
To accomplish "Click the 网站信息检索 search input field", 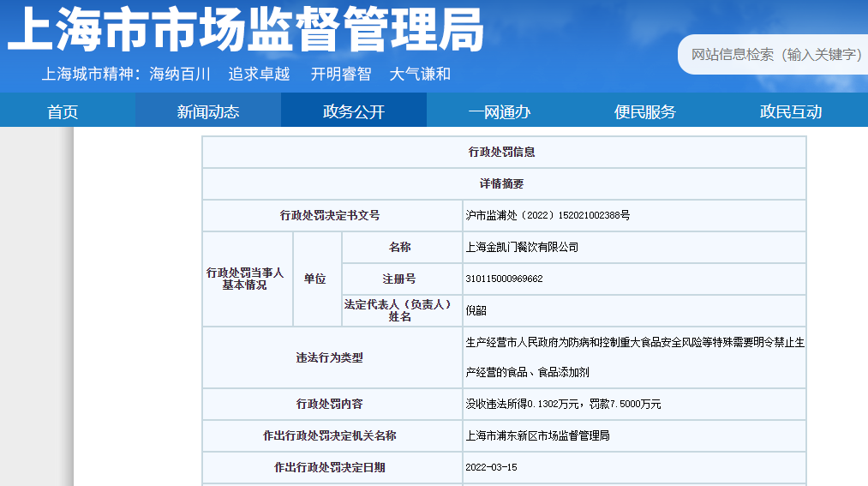I will [x=775, y=54].
